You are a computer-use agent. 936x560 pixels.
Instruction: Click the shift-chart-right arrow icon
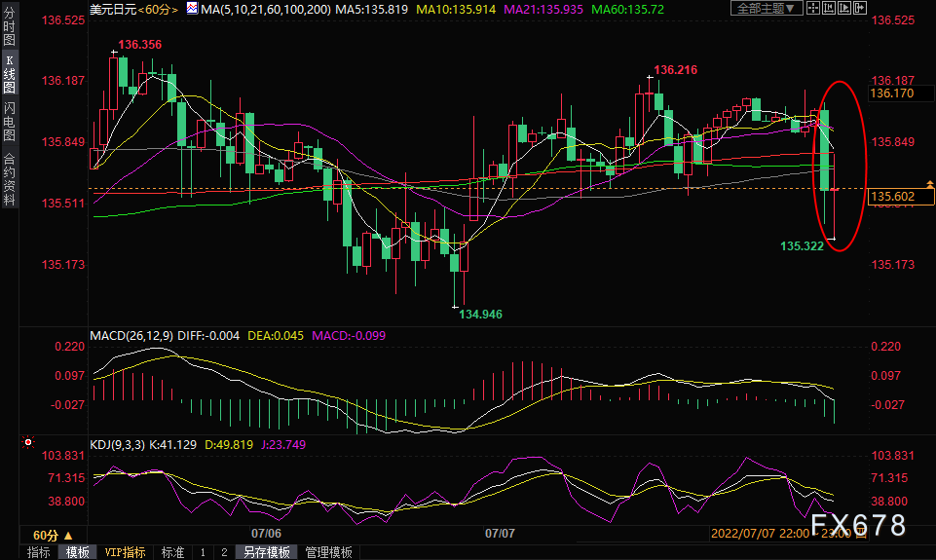pyautogui.click(x=860, y=9)
